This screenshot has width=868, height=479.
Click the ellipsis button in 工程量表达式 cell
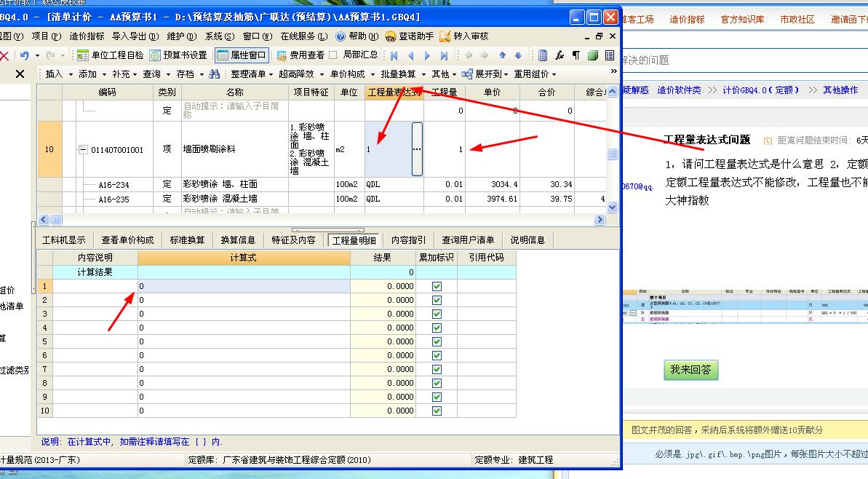[417, 149]
